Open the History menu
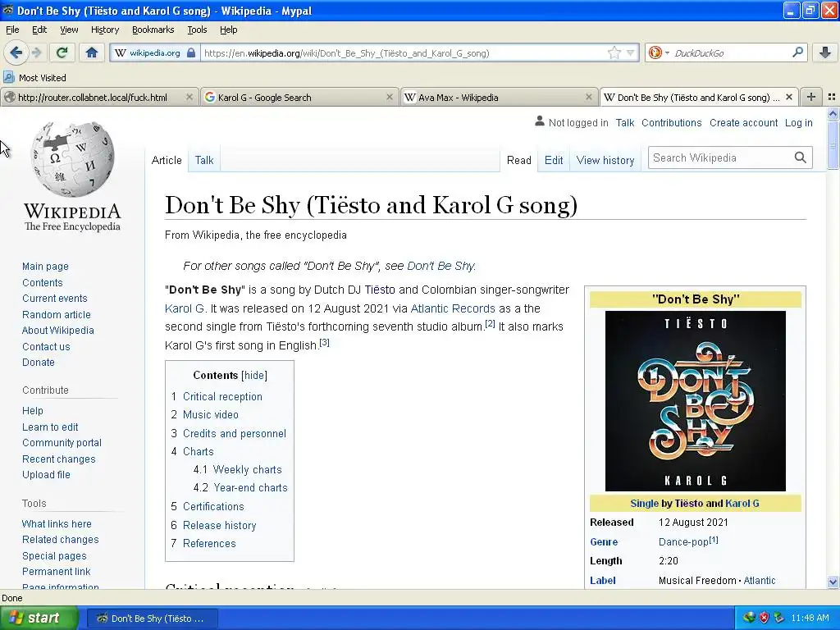840x630 pixels. coord(105,30)
